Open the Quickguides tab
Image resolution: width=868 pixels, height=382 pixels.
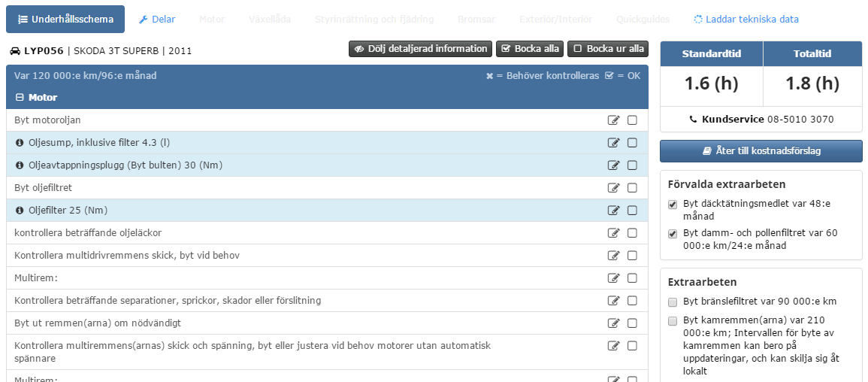(643, 20)
